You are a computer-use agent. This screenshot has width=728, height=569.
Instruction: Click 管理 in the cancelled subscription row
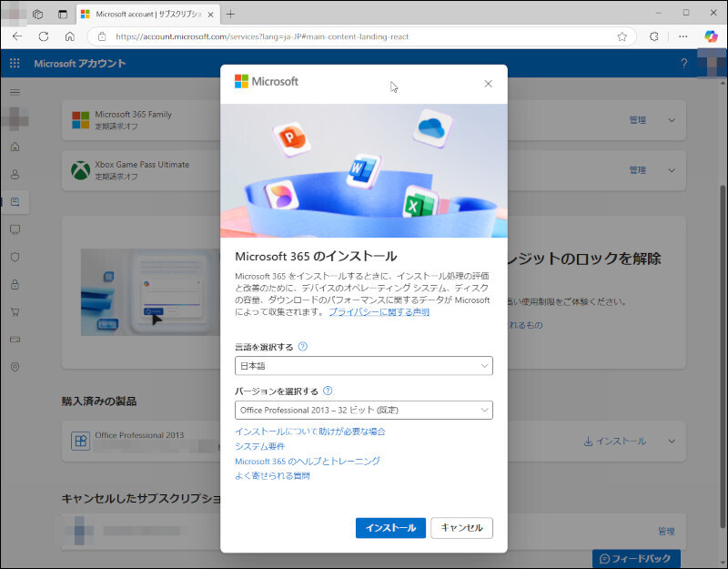(x=666, y=532)
